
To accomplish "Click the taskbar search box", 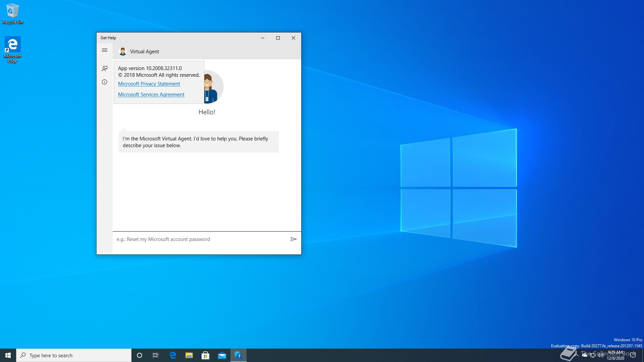I will click(x=74, y=355).
